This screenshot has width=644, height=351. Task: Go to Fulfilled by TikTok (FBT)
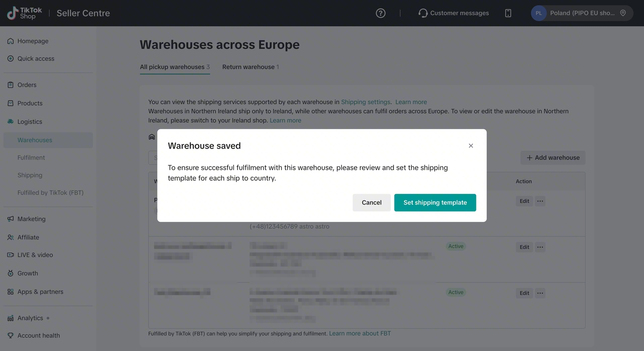(50, 193)
